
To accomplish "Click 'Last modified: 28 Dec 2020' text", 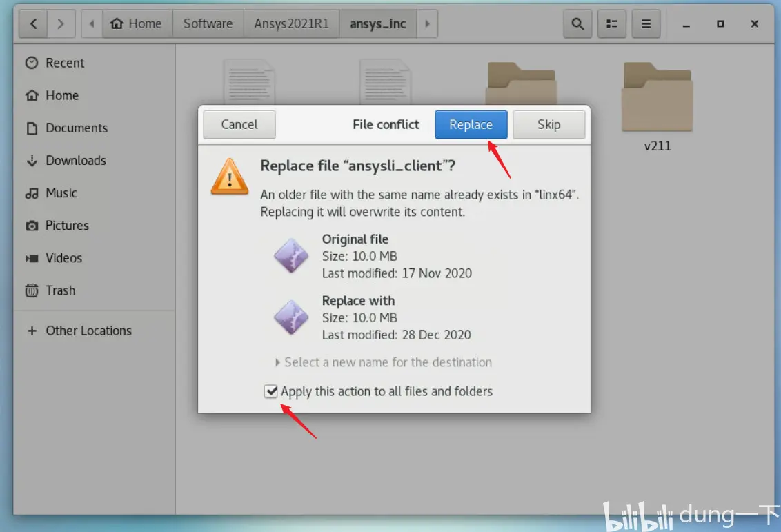I will (x=397, y=335).
